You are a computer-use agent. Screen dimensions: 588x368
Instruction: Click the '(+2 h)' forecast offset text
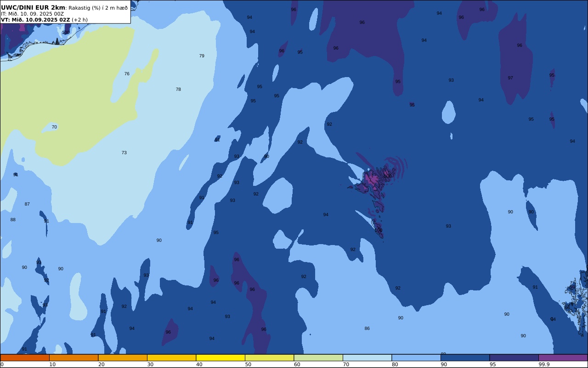pyautogui.click(x=79, y=20)
